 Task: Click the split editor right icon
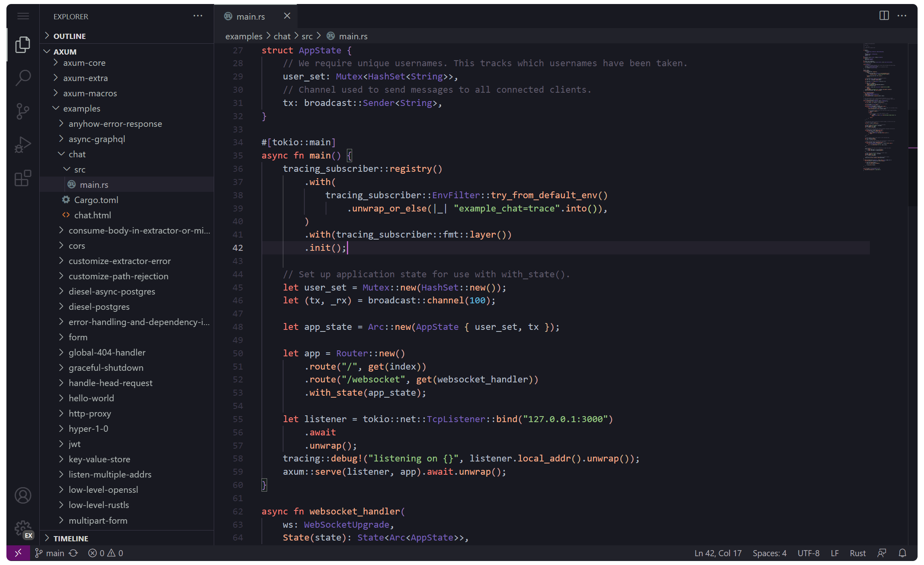(884, 16)
